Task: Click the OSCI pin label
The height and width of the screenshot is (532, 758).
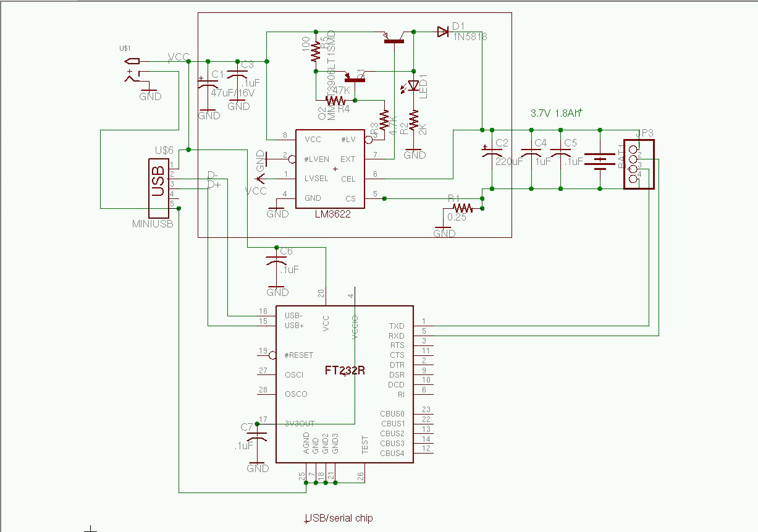Action: (x=294, y=375)
